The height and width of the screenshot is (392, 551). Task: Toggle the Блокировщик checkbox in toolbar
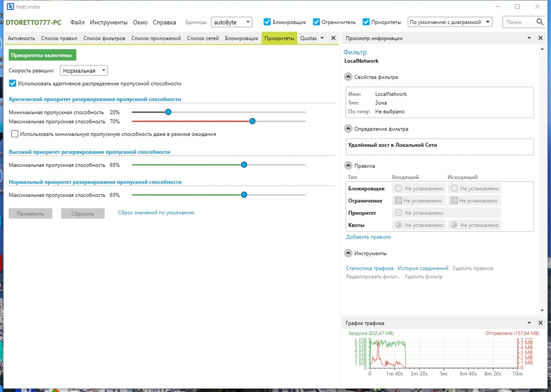[267, 22]
